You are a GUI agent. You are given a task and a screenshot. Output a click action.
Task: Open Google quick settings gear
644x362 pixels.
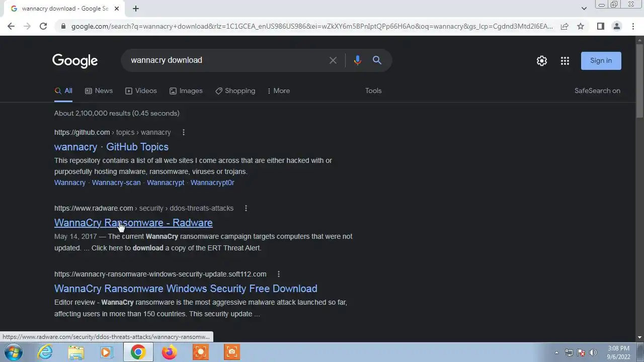tap(542, 61)
